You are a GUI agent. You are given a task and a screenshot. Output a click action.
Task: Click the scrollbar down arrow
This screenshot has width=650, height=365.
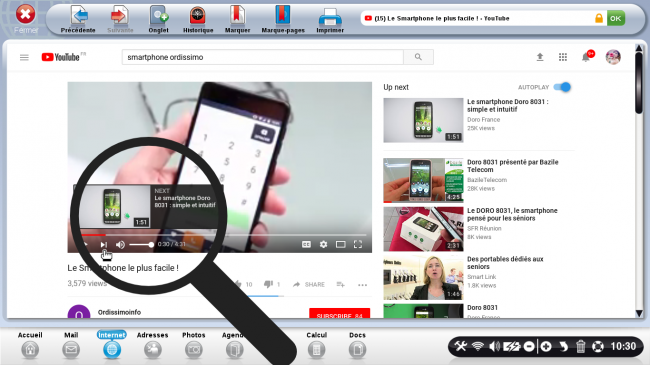coord(639,314)
